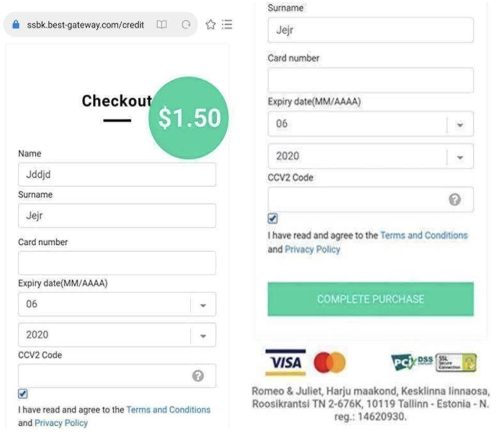This screenshot has width=504, height=441.
Task: Toggle the agreement checkbox in left form
Action: coord(23,394)
